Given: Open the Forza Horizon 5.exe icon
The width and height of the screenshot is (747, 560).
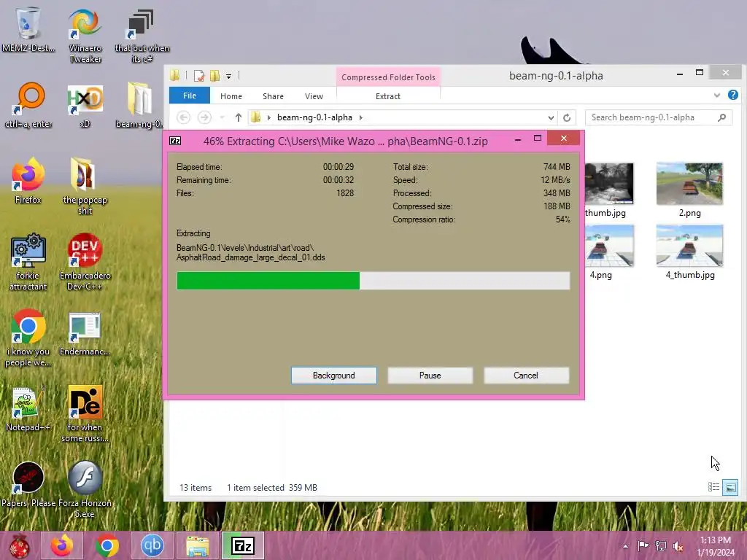Looking at the screenshot, I should (x=85, y=478).
